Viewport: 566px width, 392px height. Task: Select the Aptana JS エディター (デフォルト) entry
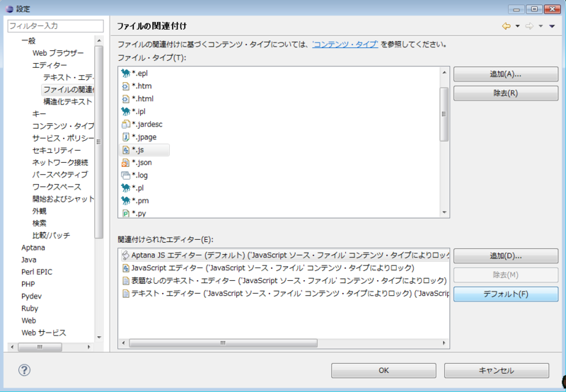click(285, 255)
